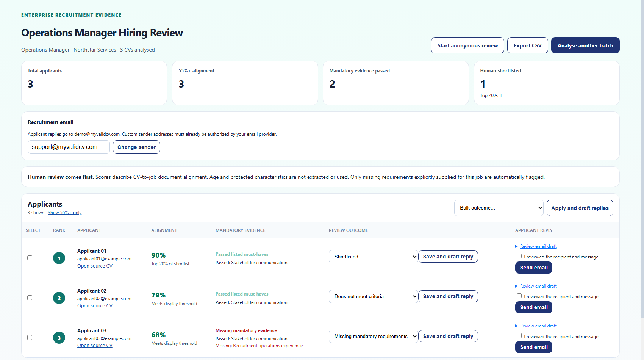
Task: Click the MANDATORY EVIDENCE column header
Action: [241, 230]
